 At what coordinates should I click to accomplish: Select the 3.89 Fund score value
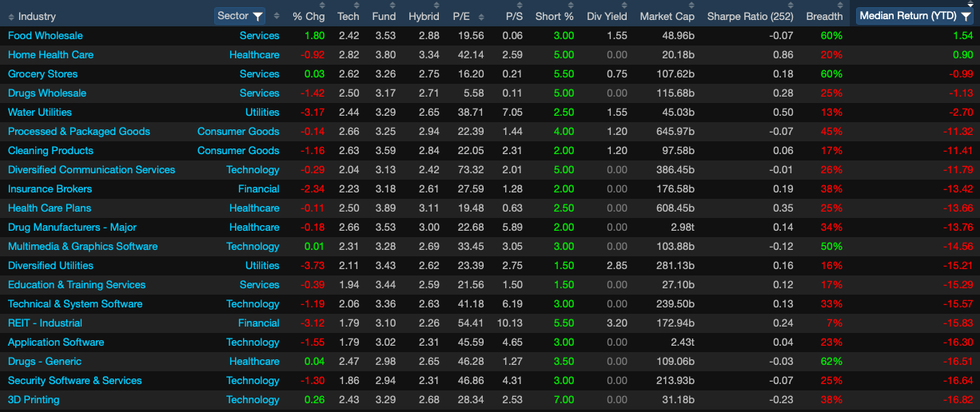[385, 208]
